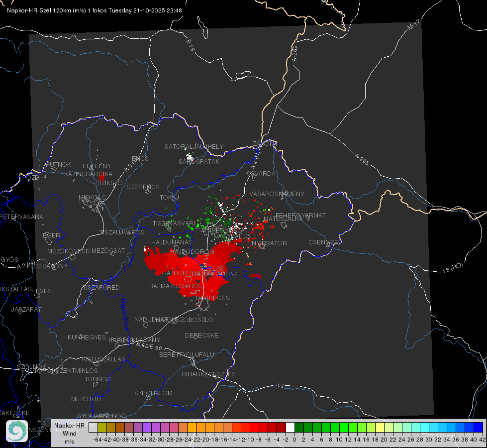The height and width of the screenshot is (448, 487).
Task: Select the MEZŐTÚR label
Action: pos(86,399)
